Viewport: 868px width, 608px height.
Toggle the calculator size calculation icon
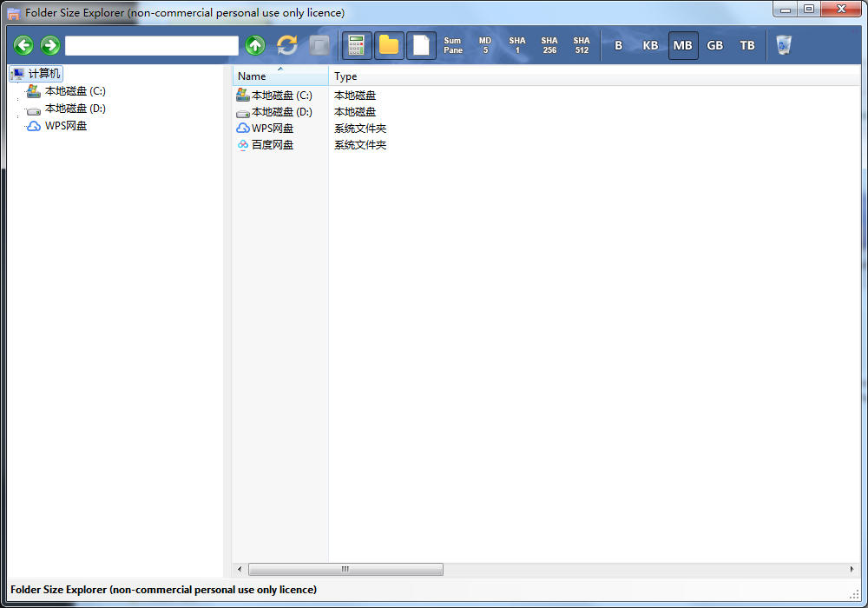357,45
